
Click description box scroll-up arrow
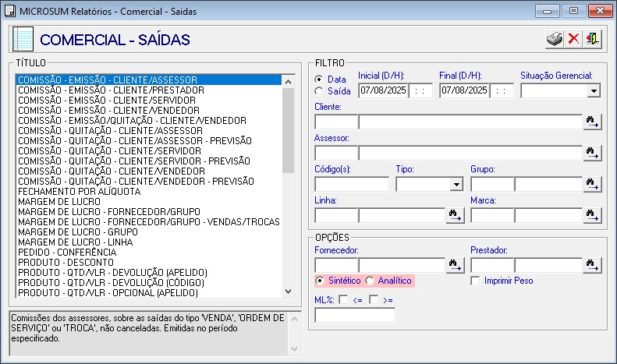click(x=294, y=318)
